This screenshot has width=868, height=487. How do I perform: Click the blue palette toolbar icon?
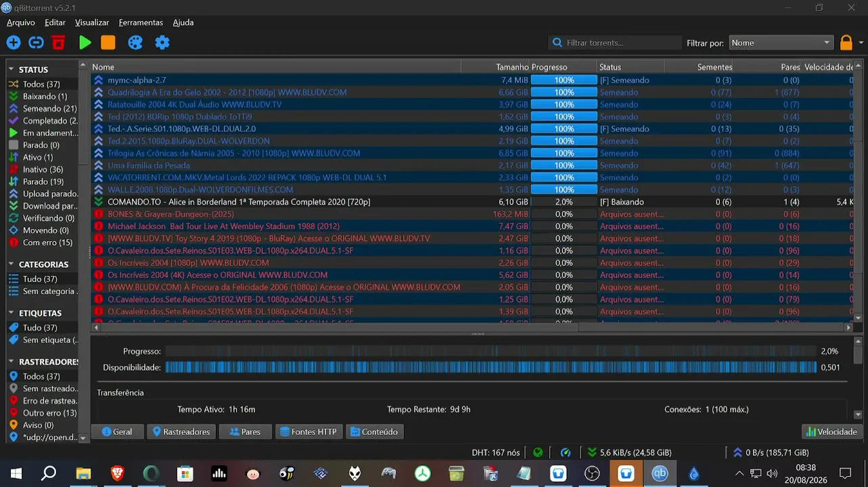pyautogui.click(x=135, y=43)
